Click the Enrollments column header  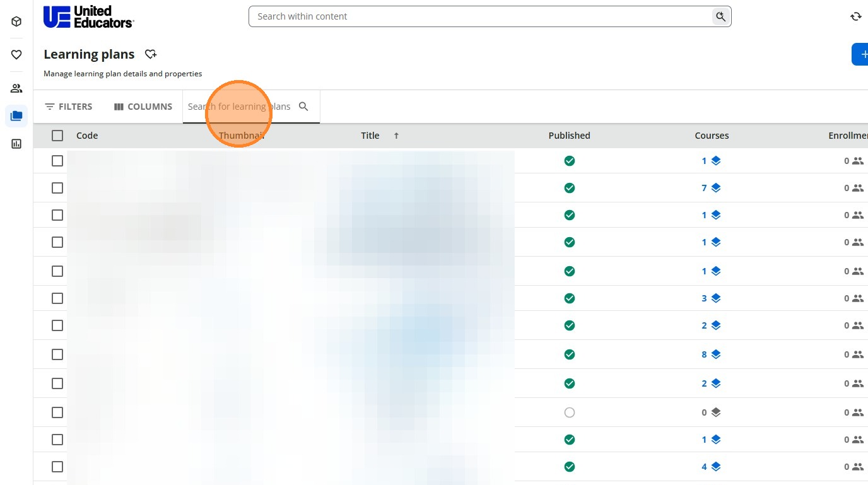tap(848, 136)
